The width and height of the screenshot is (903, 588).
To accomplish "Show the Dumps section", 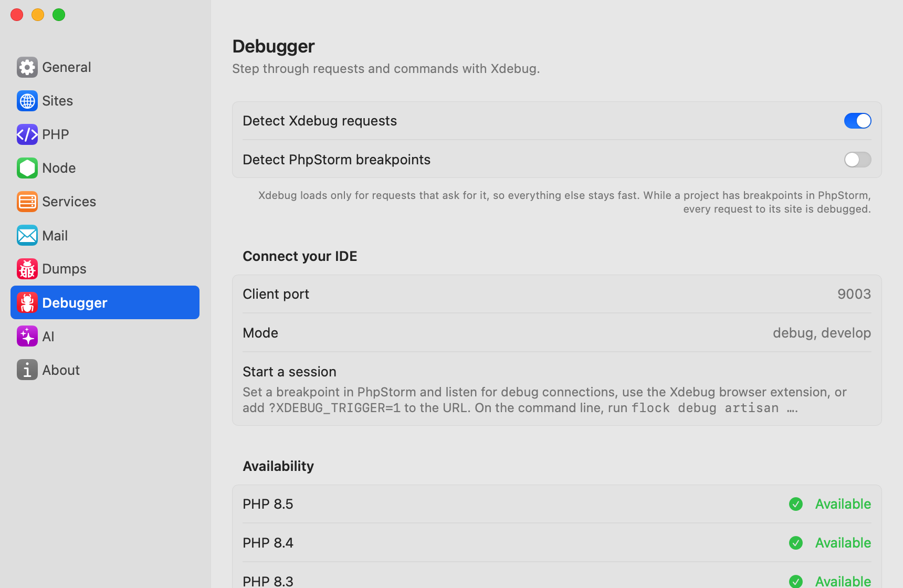I will tap(105, 269).
